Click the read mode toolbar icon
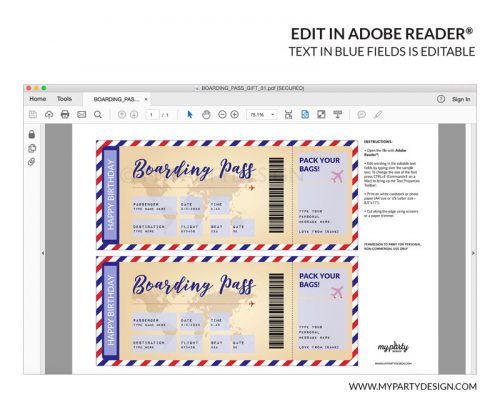The image size is (500, 398). (x=338, y=115)
